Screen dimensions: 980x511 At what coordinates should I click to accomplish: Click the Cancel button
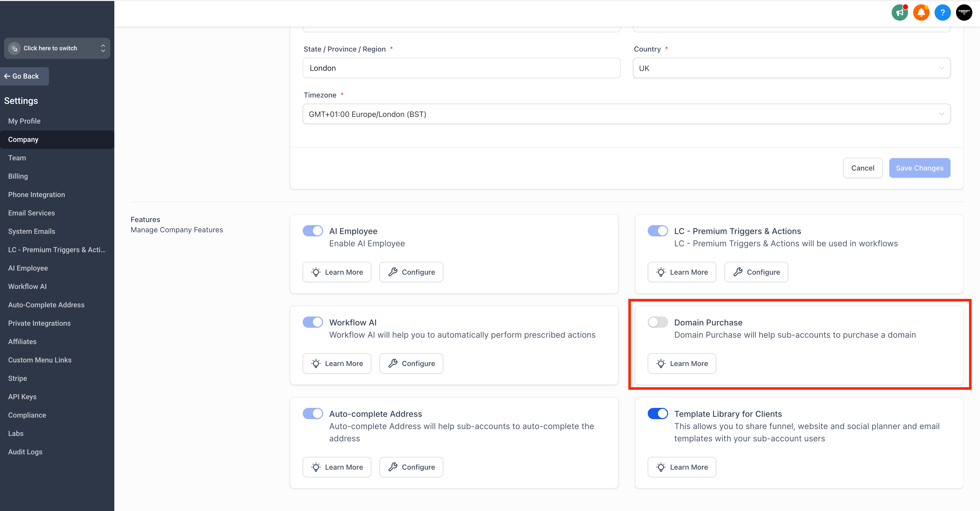(x=862, y=168)
